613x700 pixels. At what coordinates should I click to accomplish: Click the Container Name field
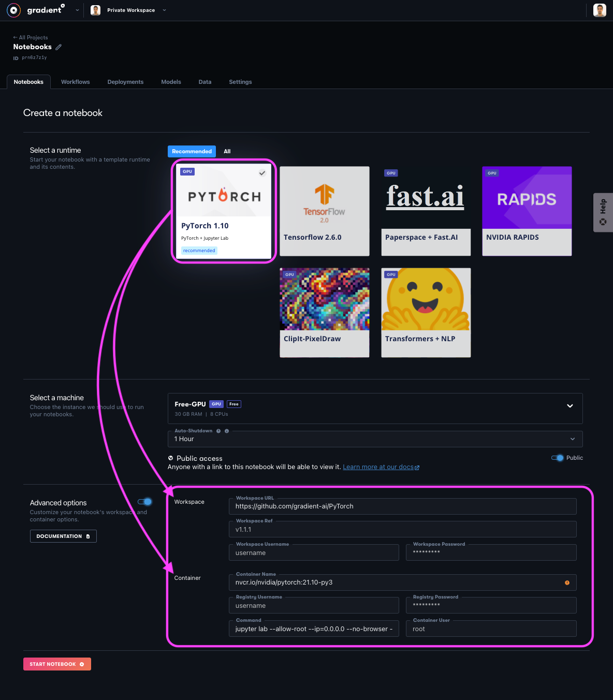click(403, 582)
